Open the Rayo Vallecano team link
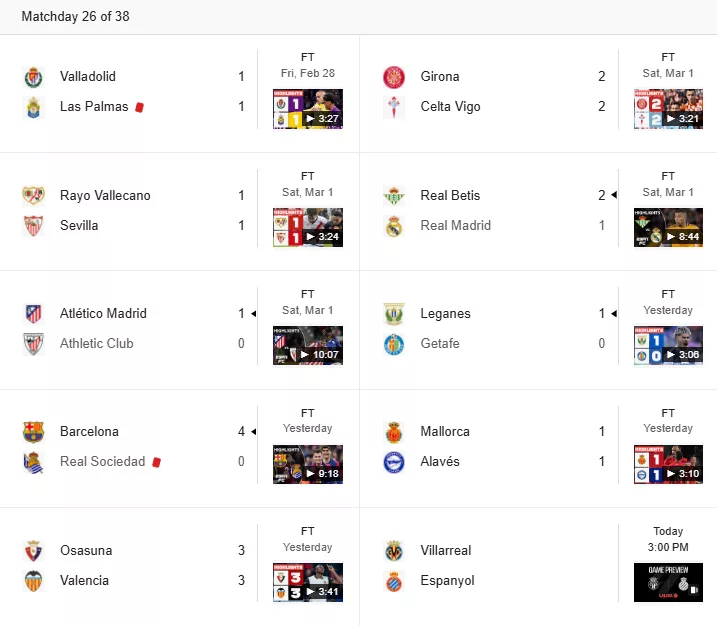The width and height of the screenshot is (717, 625). point(105,196)
